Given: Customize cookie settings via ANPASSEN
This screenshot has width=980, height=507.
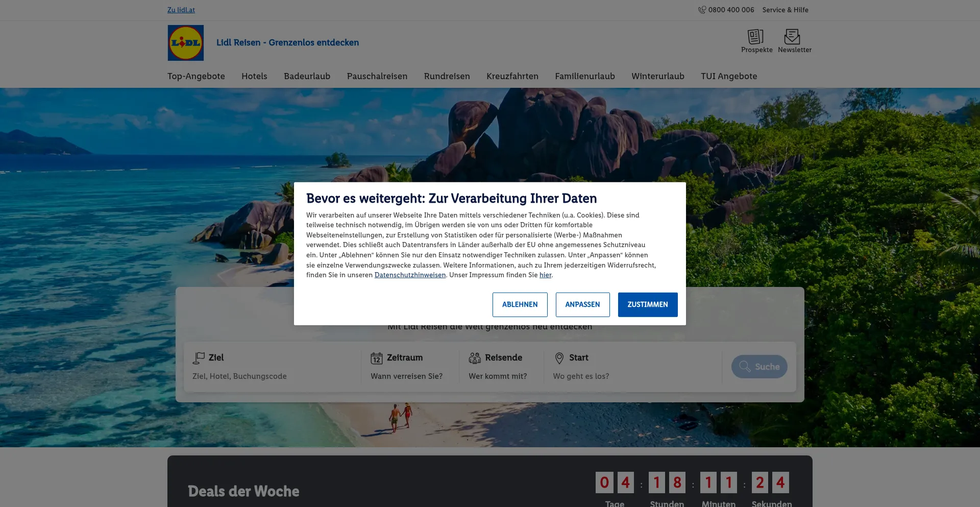Looking at the screenshot, I should point(582,304).
